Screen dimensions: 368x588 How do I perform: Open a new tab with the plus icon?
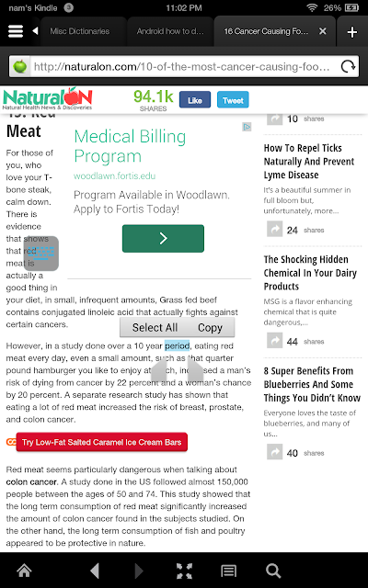351,32
